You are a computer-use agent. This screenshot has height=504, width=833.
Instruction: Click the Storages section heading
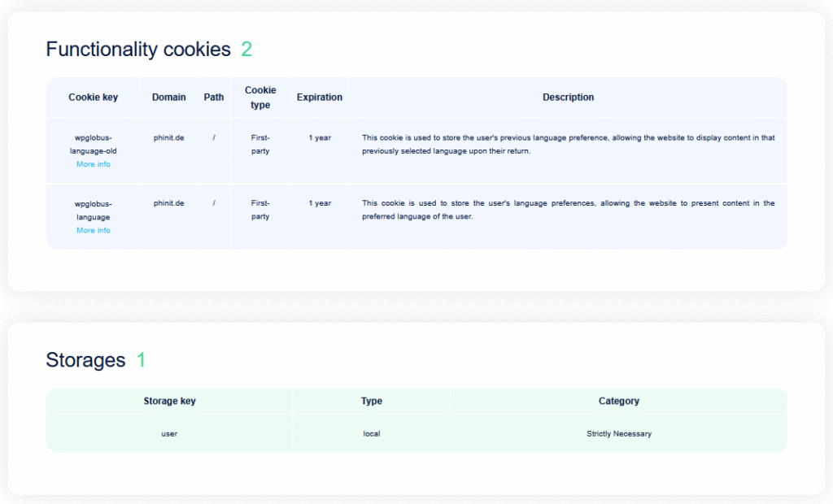click(x=85, y=360)
